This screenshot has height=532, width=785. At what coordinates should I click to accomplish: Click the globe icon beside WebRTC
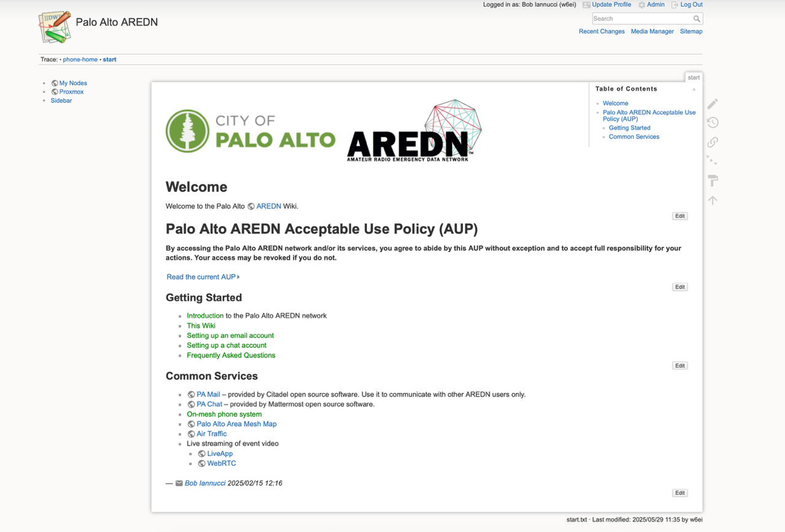point(202,464)
